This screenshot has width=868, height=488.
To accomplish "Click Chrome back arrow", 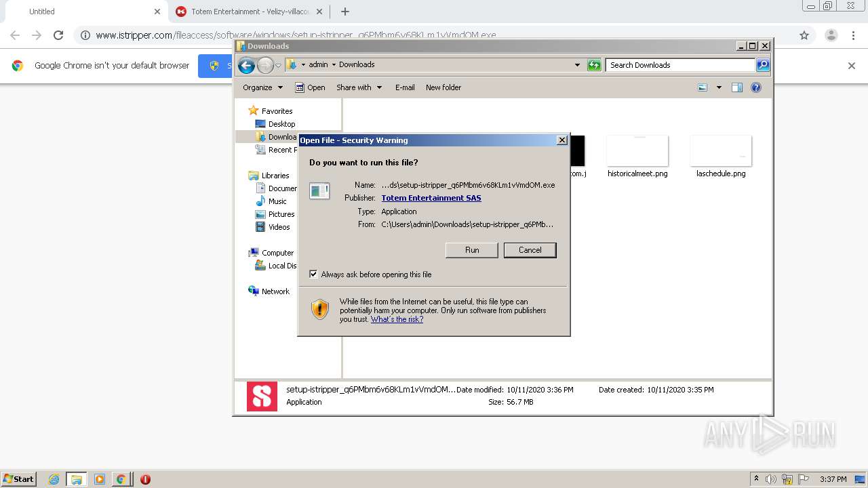I will coord(15,35).
